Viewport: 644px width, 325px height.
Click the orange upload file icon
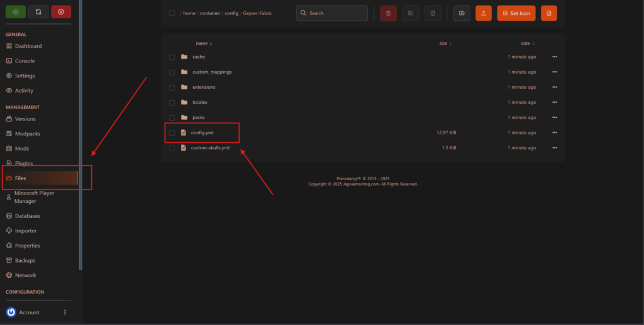483,13
